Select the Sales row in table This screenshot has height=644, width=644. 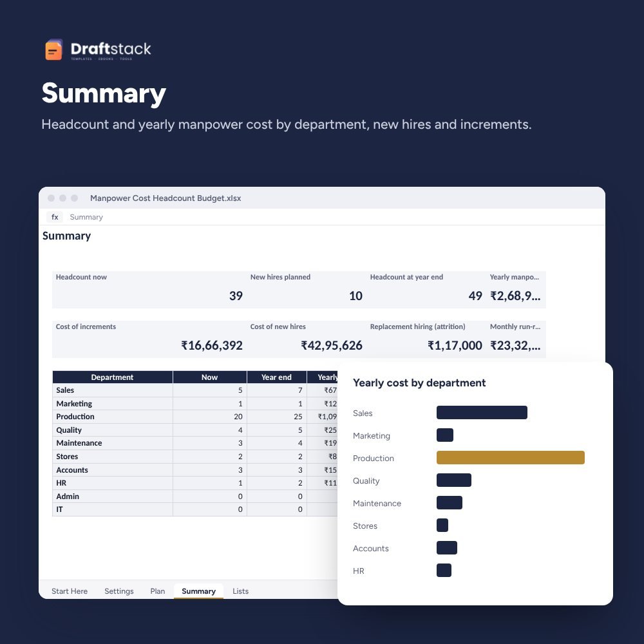195,390
